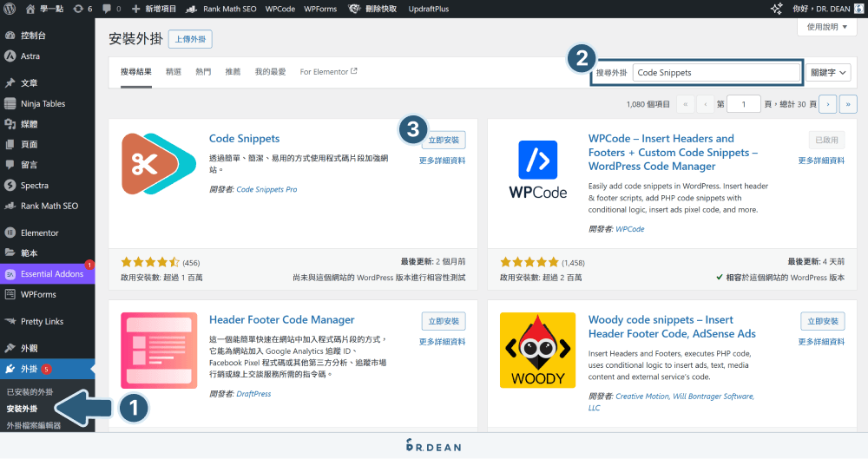Open Woody code snippets title link
This screenshot has height=459, width=868.
pyautogui.click(x=672, y=326)
